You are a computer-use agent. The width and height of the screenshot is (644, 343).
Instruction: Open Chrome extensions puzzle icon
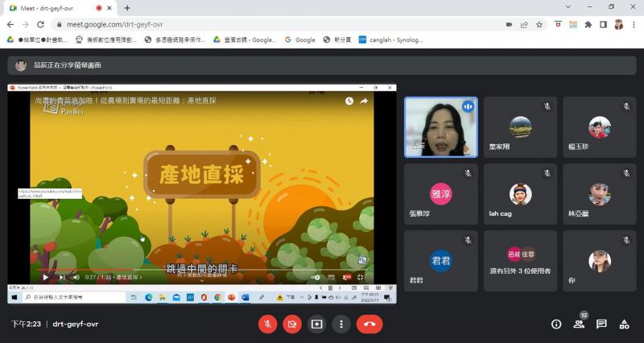point(588,25)
